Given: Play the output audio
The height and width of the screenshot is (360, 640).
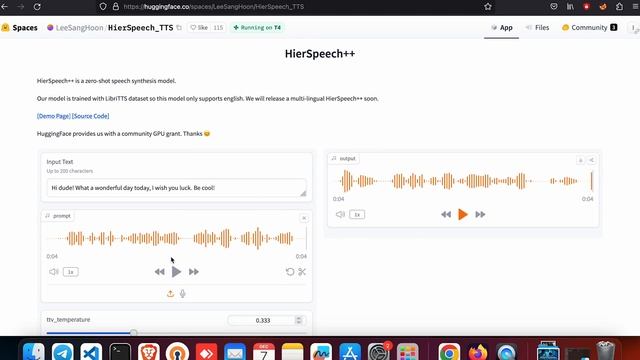Looking at the screenshot, I should coord(462,214).
